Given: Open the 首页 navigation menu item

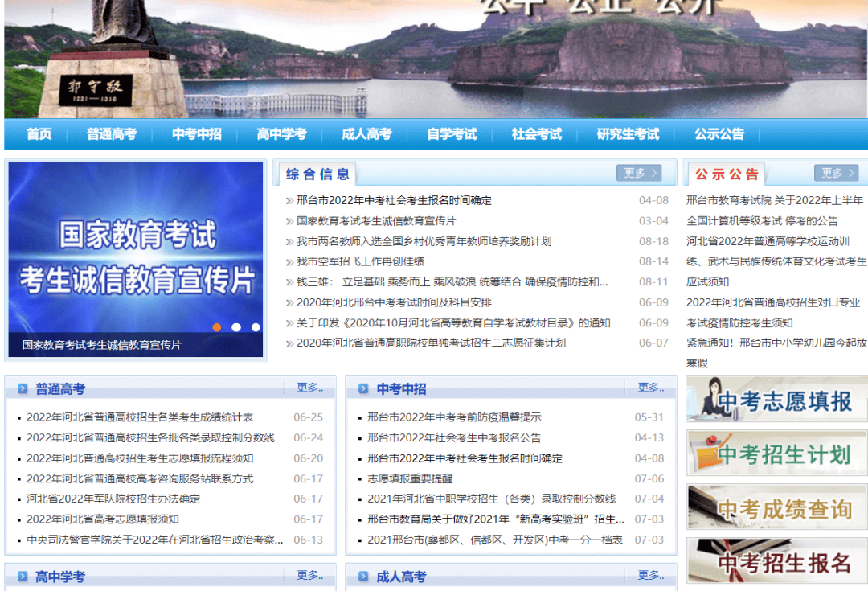Looking at the screenshot, I should pyautogui.click(x=39, y=134).
